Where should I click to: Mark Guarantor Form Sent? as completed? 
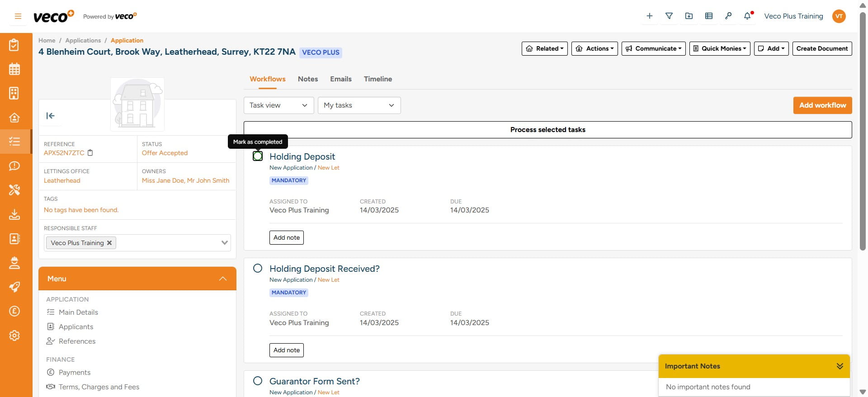click(258, 381)
